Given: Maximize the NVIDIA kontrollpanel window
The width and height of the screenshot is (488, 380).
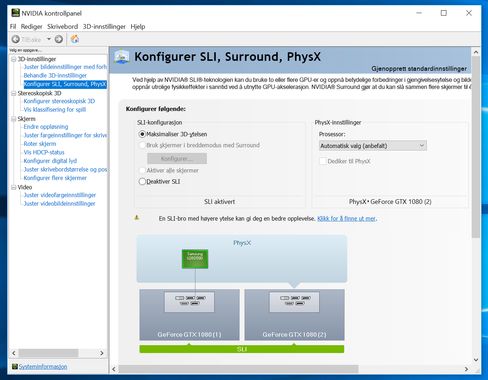Looking at the screenshot, I should 444,13.
